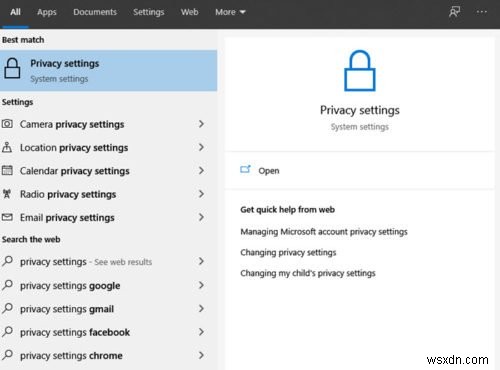Click the search icon beside 'privacy settings facebook'
The width and height of the screenshot is (500, 370).
pyautogui.click(x=7, y=331)
